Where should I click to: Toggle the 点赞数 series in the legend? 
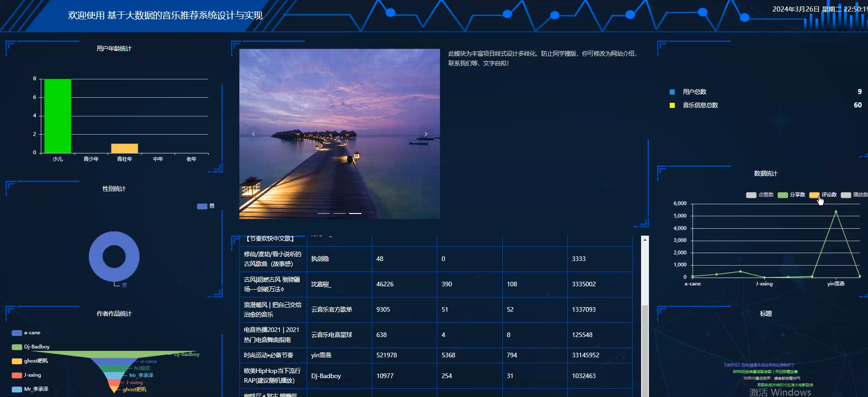(x=760, y=195)
